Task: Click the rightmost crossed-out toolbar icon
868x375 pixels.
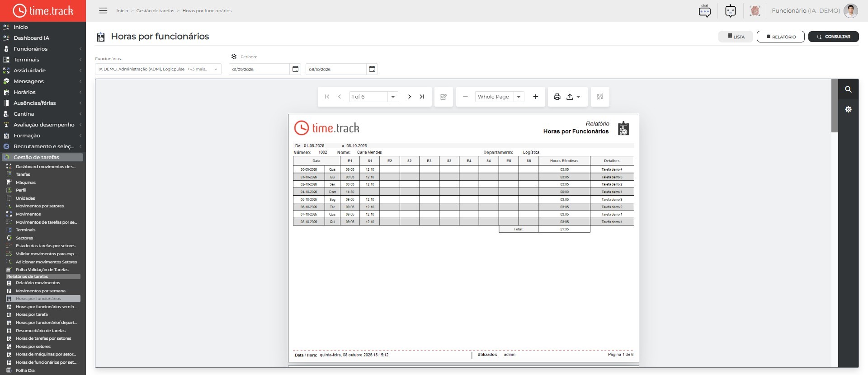Action: pyautogui.click(x=600, y=97)
